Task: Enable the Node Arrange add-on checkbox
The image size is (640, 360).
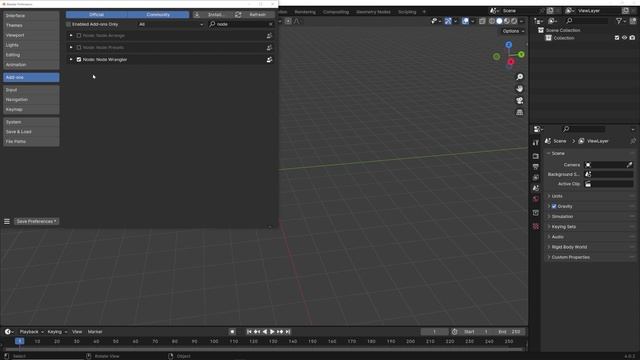Action: pyautogui.click(x=79, y=36)
